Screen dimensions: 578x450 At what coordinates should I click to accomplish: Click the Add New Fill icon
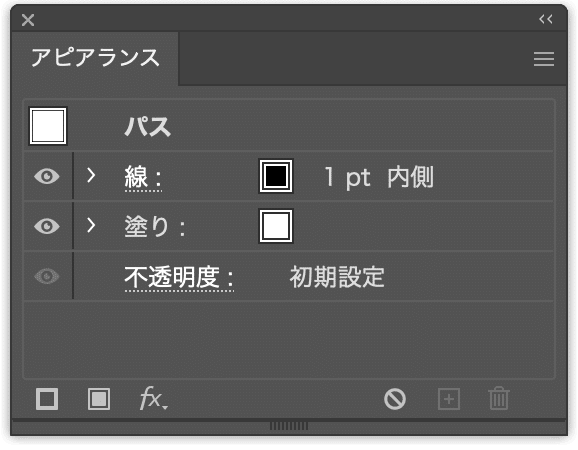99,399
